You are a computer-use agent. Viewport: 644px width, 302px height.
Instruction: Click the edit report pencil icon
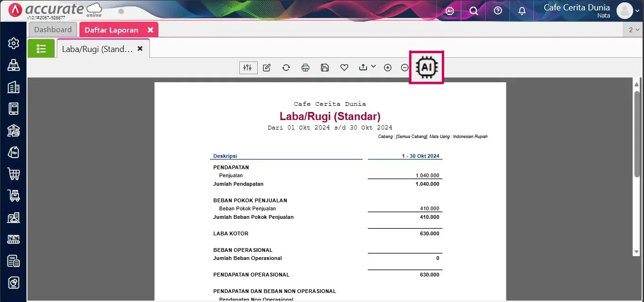[267, 68]
